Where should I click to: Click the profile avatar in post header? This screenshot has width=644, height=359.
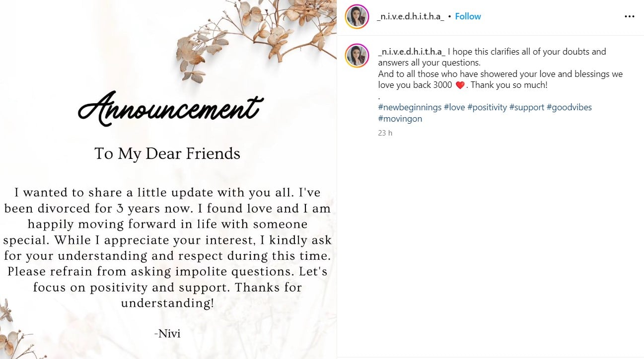(x=357, y=16)
